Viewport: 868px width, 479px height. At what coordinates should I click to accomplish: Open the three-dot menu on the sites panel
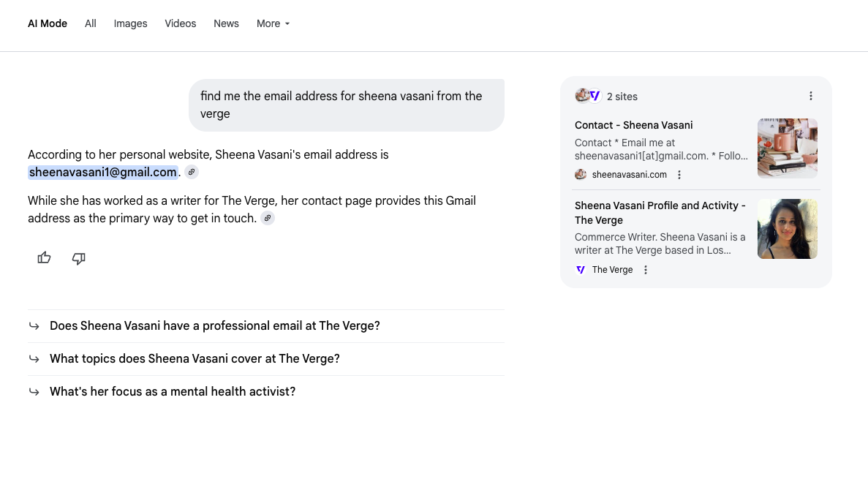[x=810, y=95]
